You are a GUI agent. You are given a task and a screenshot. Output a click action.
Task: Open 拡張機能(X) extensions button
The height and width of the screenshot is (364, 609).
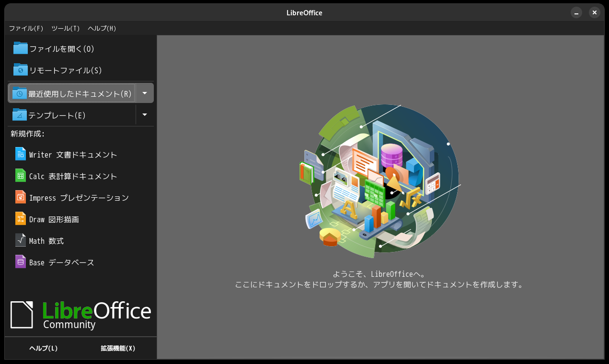coord(118,348)
